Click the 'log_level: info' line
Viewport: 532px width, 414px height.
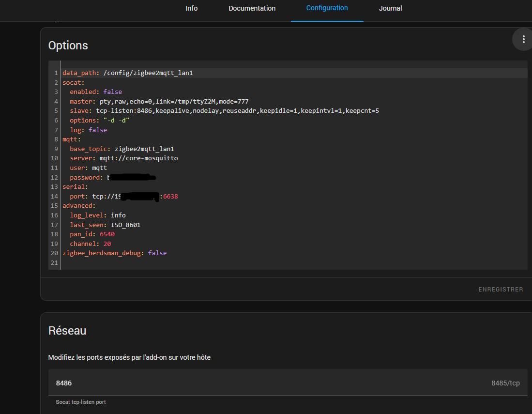98,215
